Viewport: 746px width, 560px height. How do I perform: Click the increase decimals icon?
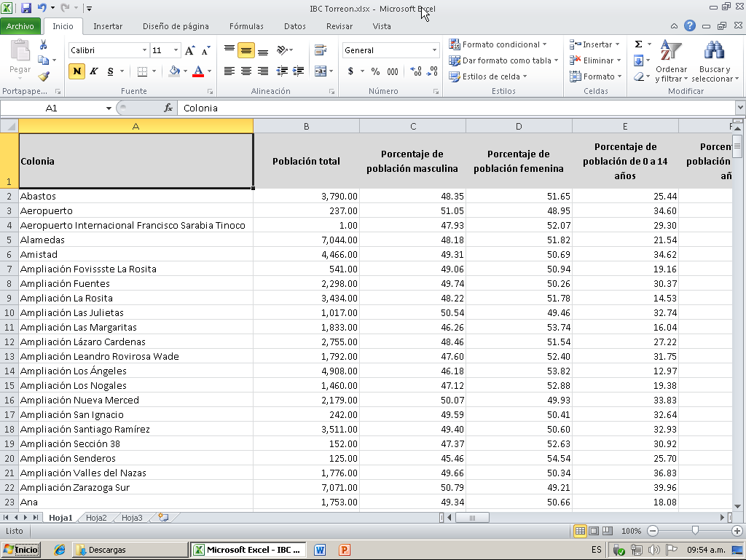pyautogui.click(x=416, y=71)
